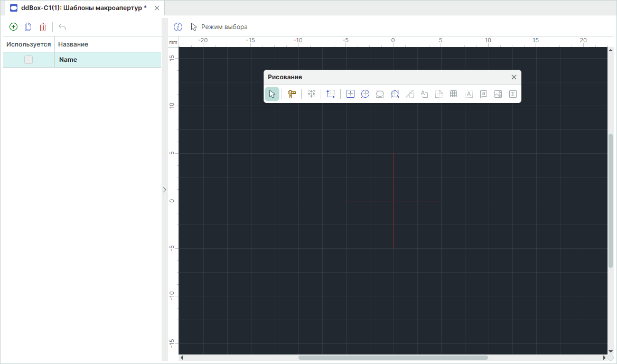This screenshot has width=617, height=364.
Task: Open the info icon above canvas
Action: 178,27
